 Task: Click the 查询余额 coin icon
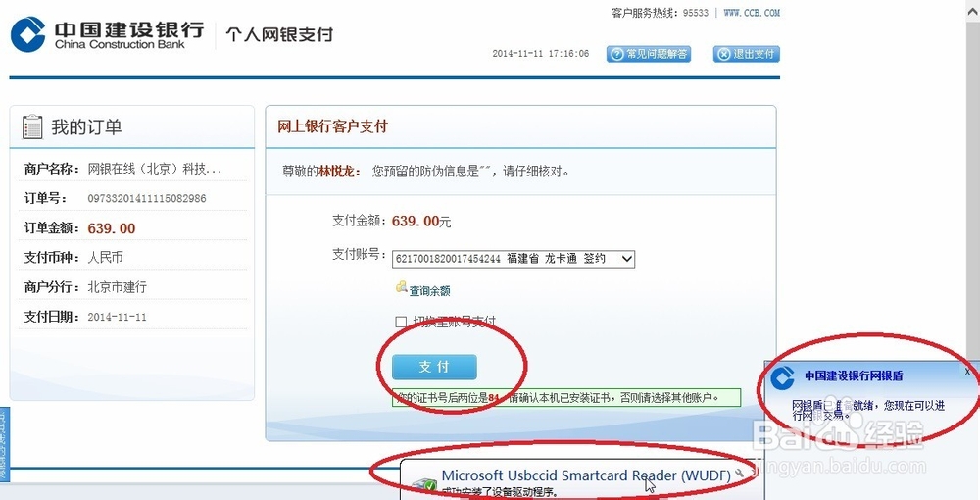coord(401,287)
